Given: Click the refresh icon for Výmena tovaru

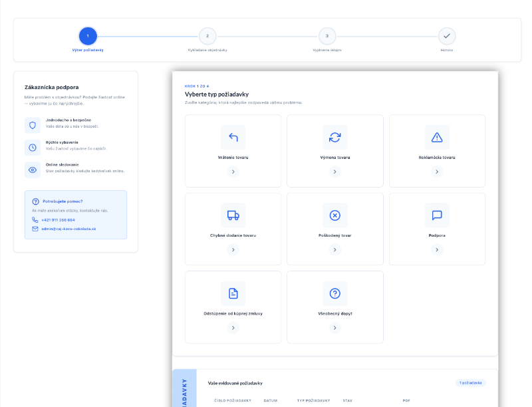Looking at the screenshot, I should [335, 138].
